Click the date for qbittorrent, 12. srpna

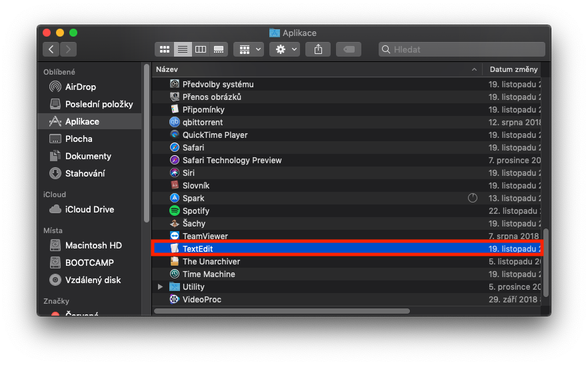click(x=515, y=122)
